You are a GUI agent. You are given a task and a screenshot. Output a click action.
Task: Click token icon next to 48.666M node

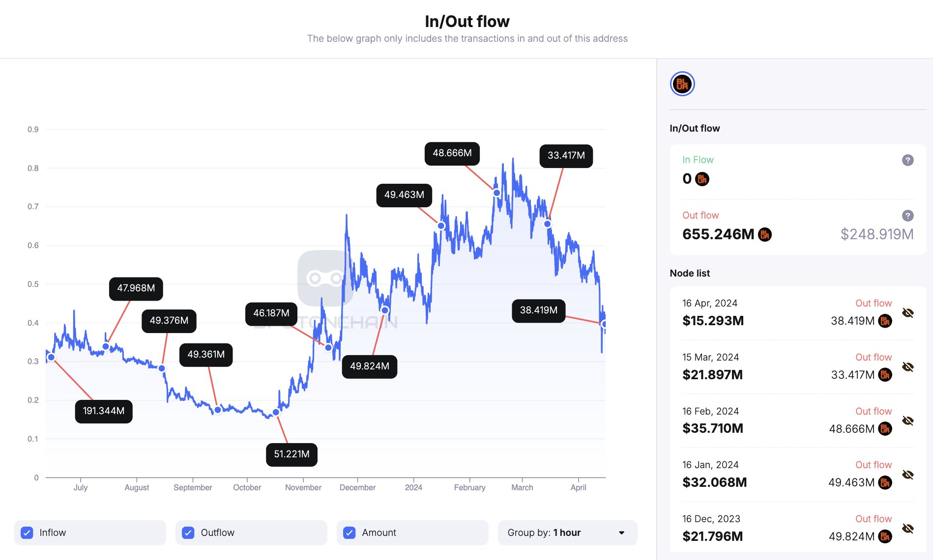pyautogui.click(x=885, y=429)
